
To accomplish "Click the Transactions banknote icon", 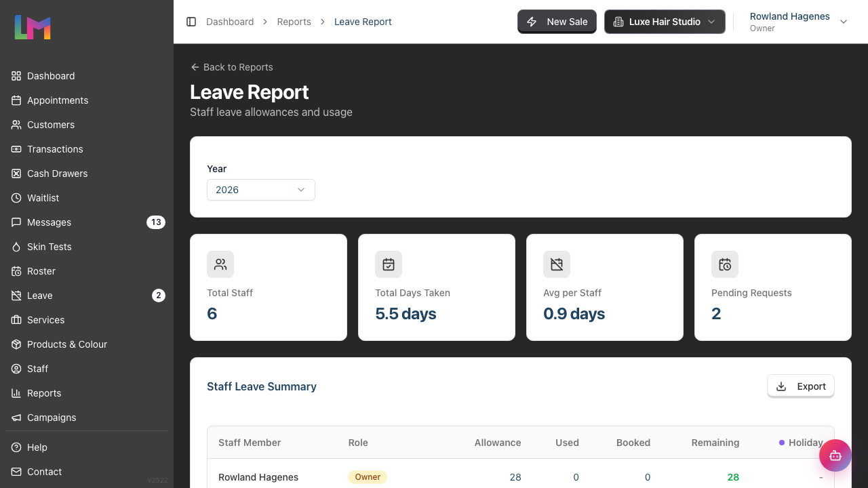I will click(x=16, y=149).
